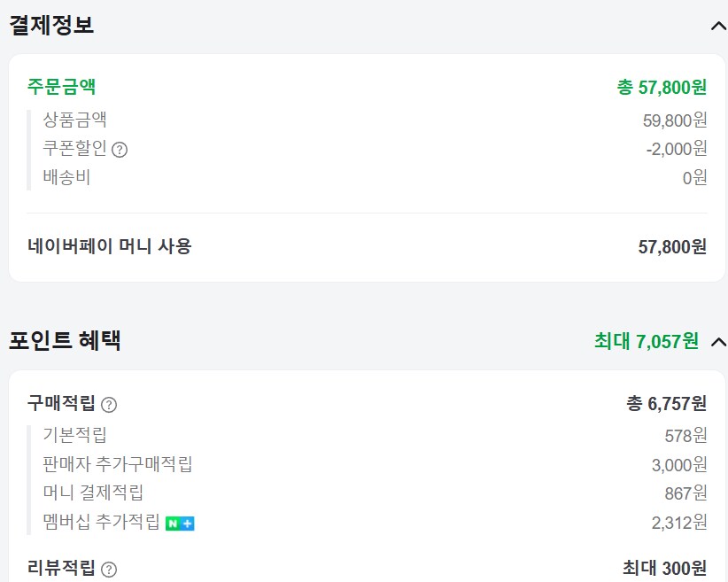Screen dimensions: 728x582
Task: Open the 쿠폰할인 help tooltip icon
Action: click(x=120, y=150)
